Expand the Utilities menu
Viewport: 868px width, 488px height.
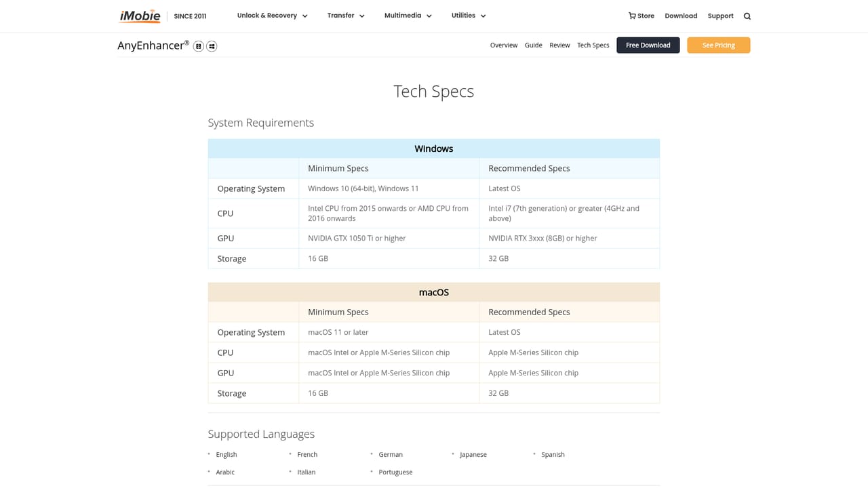469,16
